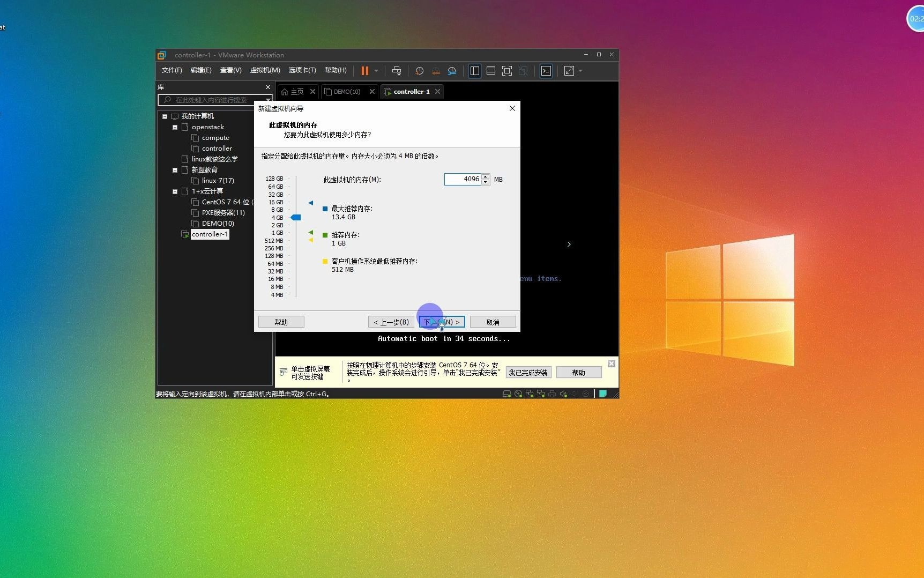Toggle the thumbnail bar view icon
The width and height of the screenshot is (924, 578).
pyautogui.click(x=491, y=71)
